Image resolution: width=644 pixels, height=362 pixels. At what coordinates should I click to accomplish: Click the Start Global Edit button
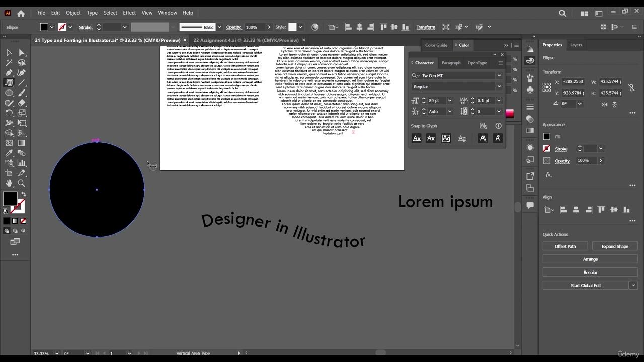(x=586, y=286)
